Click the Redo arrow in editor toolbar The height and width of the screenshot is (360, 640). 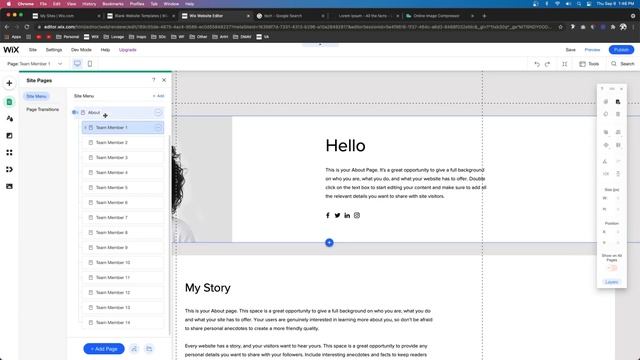point(548,64)
